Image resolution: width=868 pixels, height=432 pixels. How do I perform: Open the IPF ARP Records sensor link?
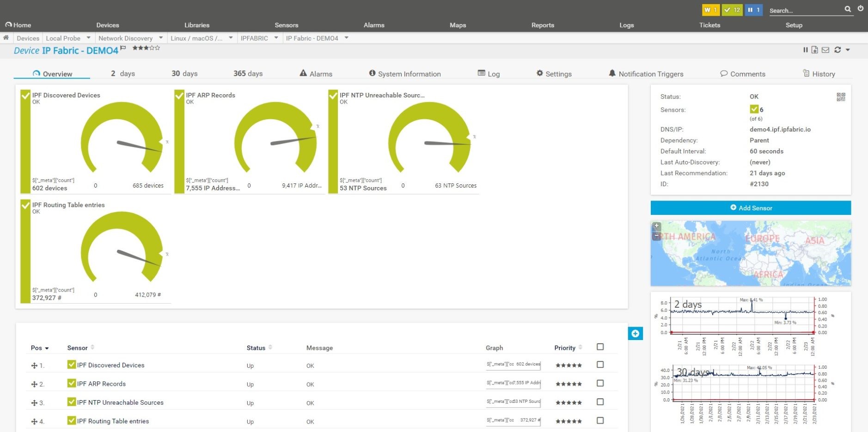click(101, 384)
